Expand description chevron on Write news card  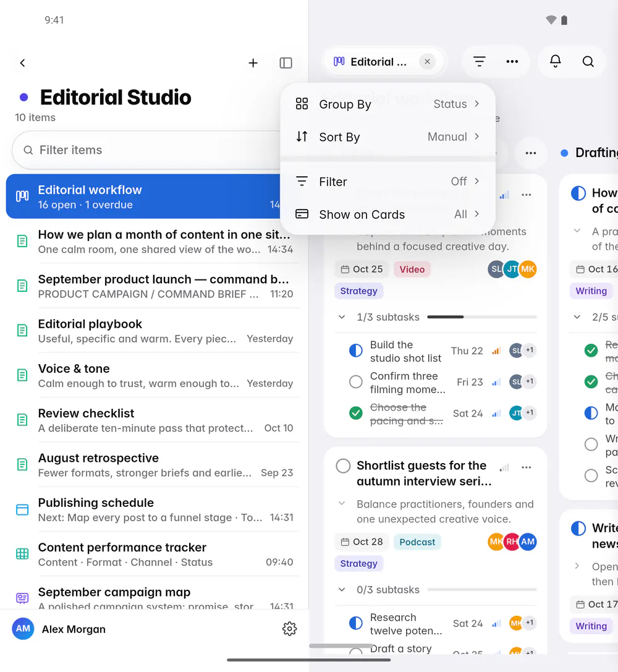tap(577, 566)
